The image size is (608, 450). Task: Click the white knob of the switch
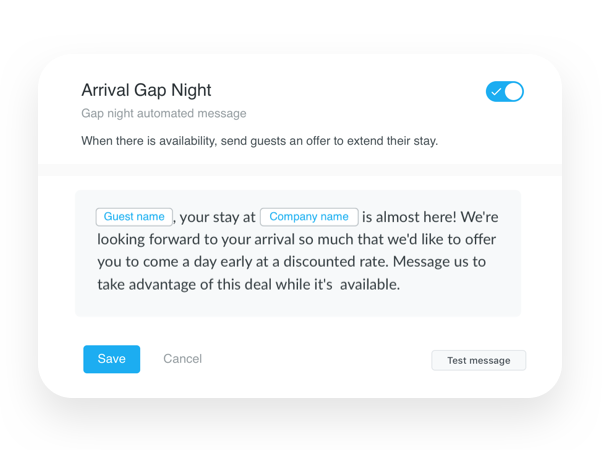[513, 91]
